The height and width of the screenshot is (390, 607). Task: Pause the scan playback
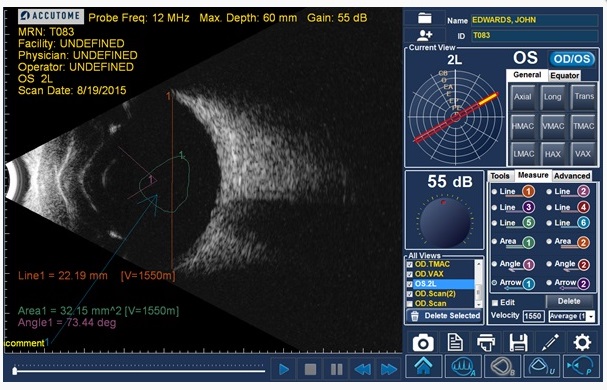(x=336, y=369)
